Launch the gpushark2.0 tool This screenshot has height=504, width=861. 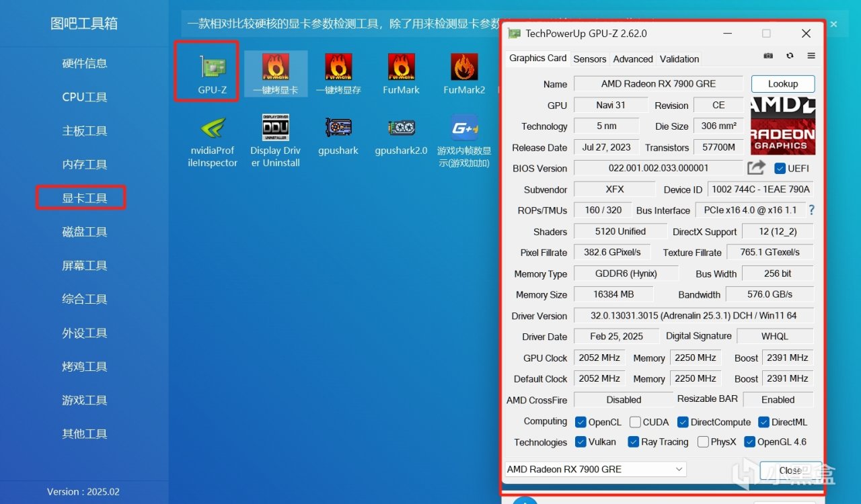[x=402, y=136]
